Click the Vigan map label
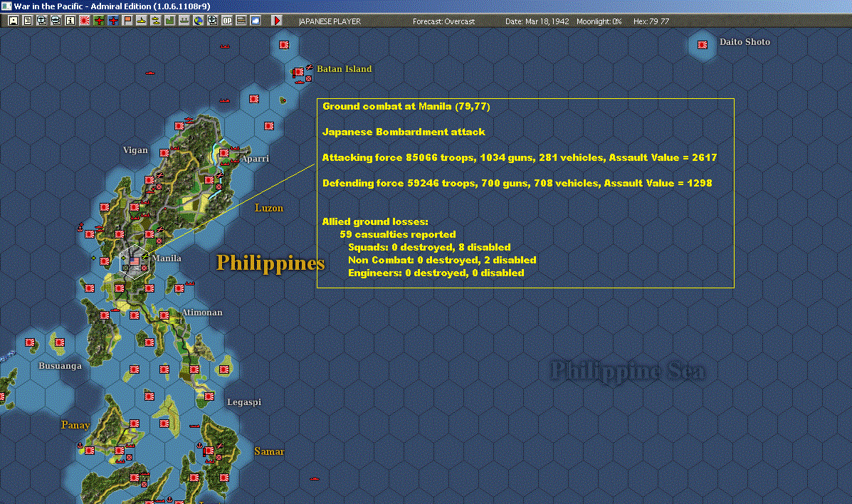Screen dimensions: 852x504 tap(135, 150)
